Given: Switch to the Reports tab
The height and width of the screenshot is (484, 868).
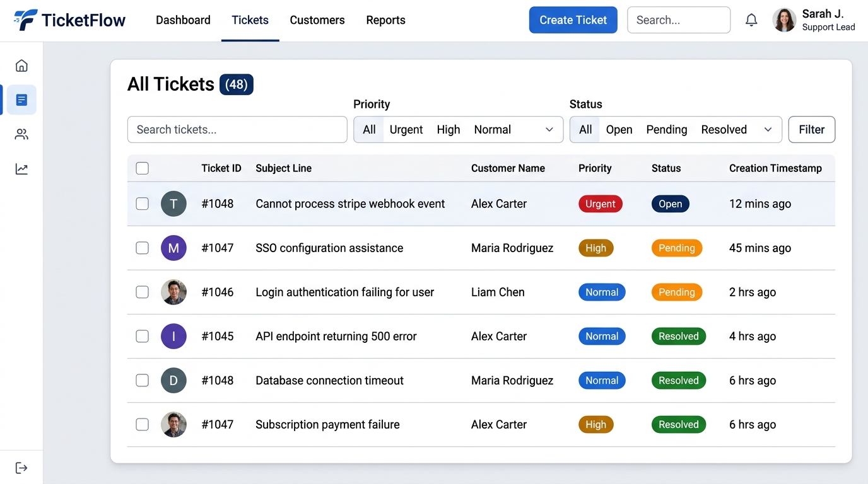Looking at the screenshot, I should point(385,20).
